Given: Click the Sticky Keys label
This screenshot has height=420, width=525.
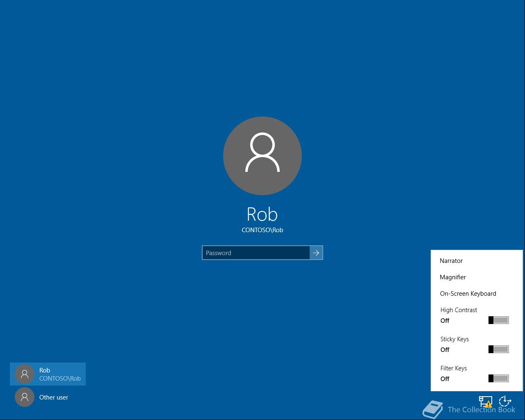Looking at the screenshot, I should [454, 339].
